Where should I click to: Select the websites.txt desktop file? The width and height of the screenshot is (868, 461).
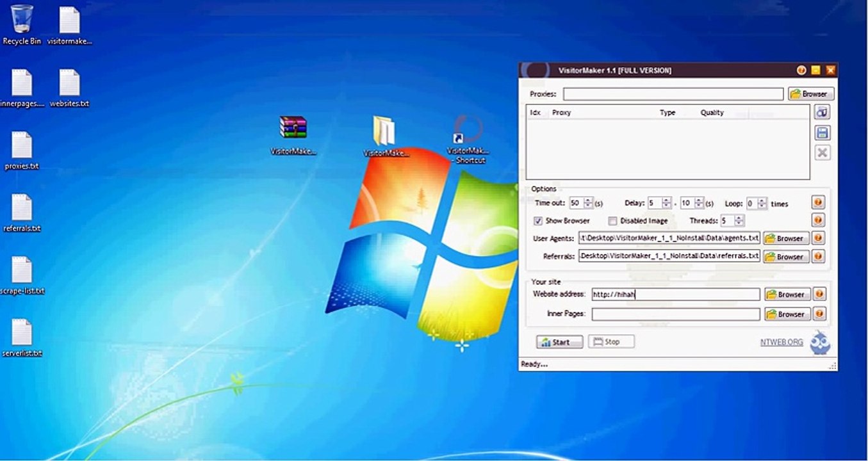70,88
